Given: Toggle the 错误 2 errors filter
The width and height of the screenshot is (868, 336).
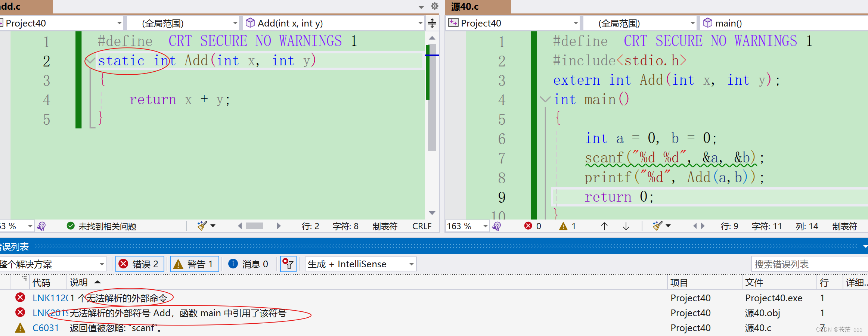Looking at the screenshot, I should 139,264.
